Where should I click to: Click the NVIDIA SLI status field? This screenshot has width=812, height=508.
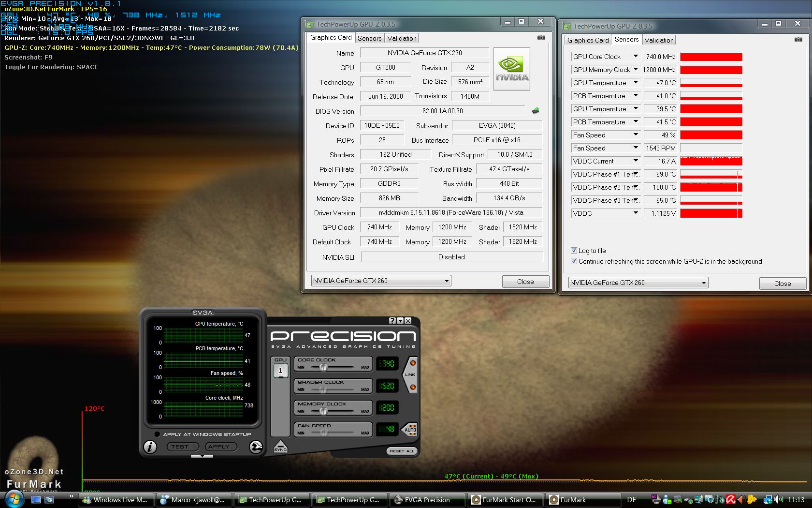click(x=451, y=257)
